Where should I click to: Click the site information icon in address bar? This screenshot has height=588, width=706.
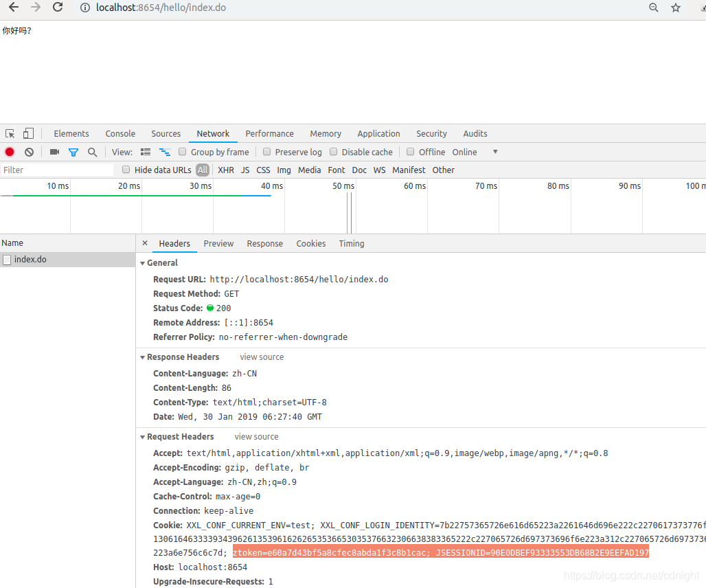pyautogui.click(x=84, y=8)
